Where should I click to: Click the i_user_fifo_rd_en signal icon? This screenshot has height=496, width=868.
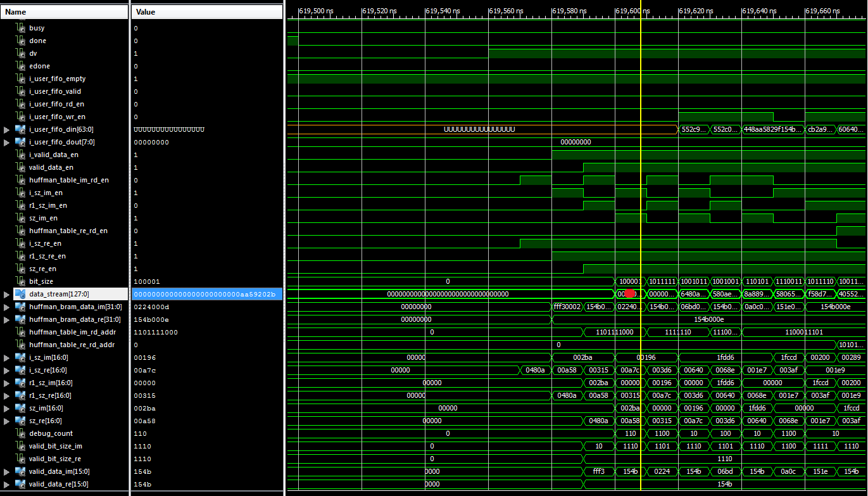[x=20, y=104]
